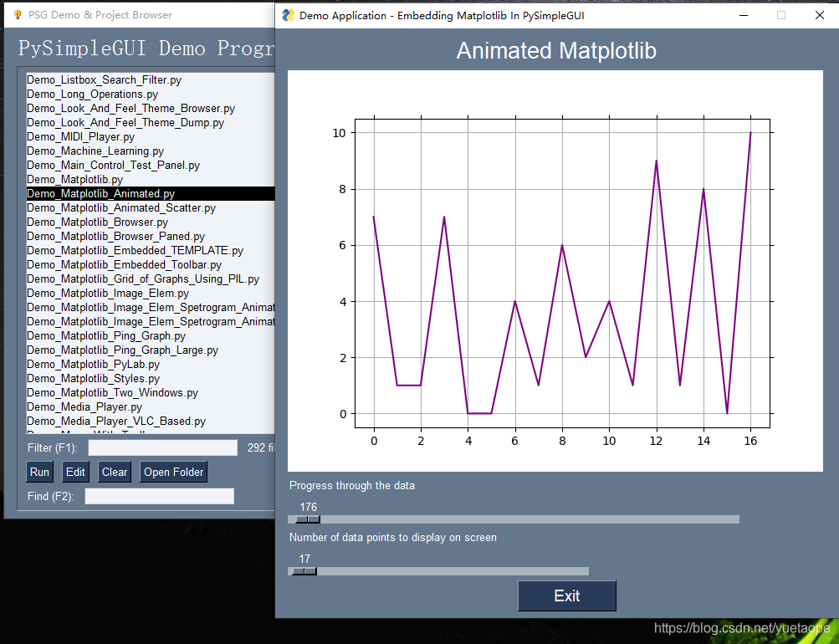Viewport: 839px width, 644px height.
Task: Select Demo_Matplotlib_Browser_Paned.py
Action: [151, 236]
